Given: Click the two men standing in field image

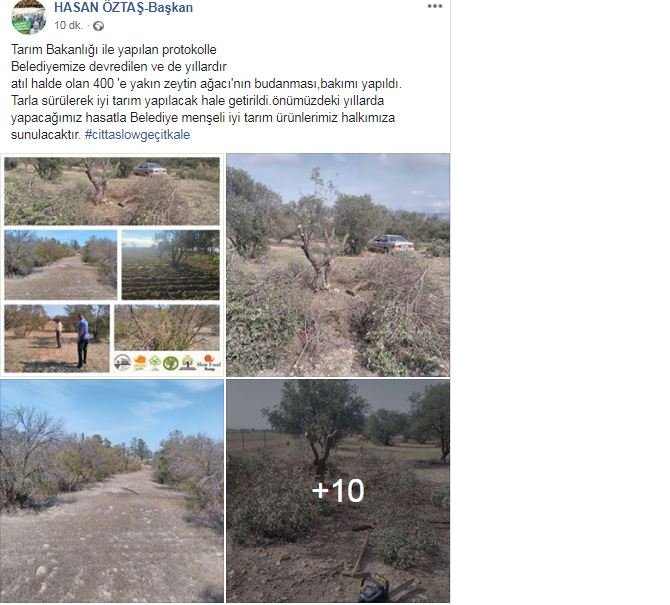Looking at the screenshot, I should tap(57, 338).
